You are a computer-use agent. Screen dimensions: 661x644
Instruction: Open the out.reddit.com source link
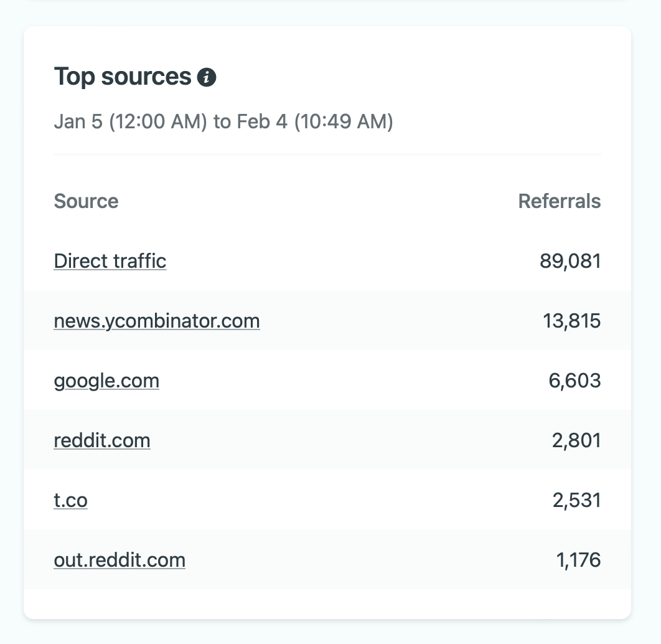(x=120, y=561)
